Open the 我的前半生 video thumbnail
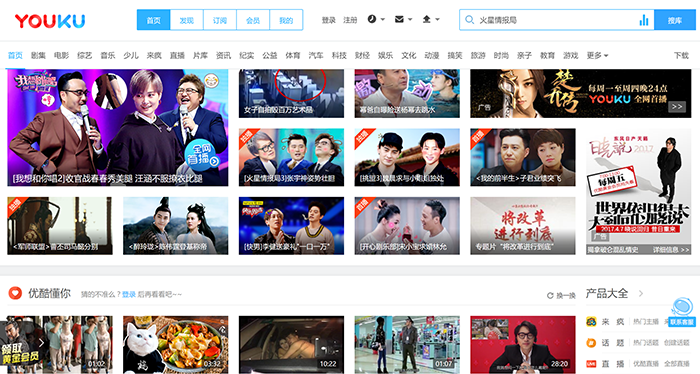 [523, 158]
